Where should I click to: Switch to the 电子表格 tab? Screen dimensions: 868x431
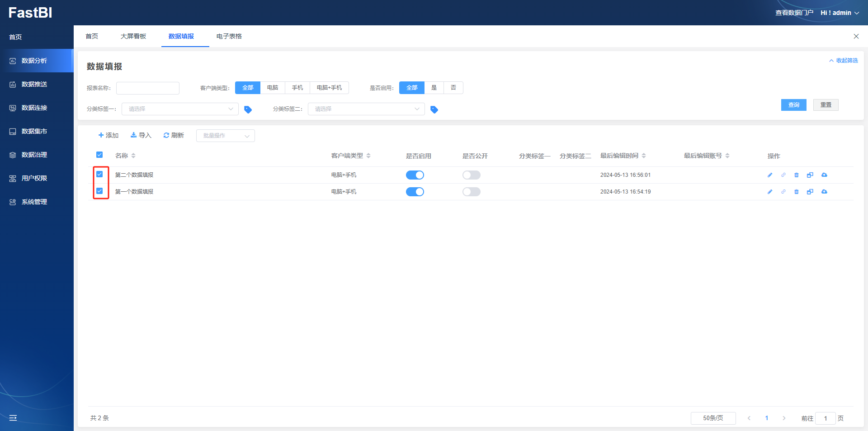click(229, 36)
